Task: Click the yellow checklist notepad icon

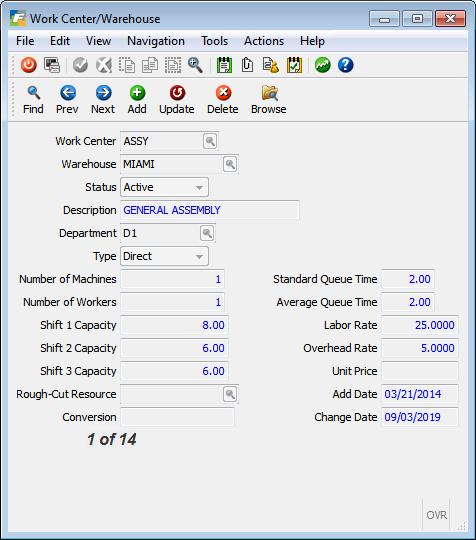Action: (x=294, y=65)
